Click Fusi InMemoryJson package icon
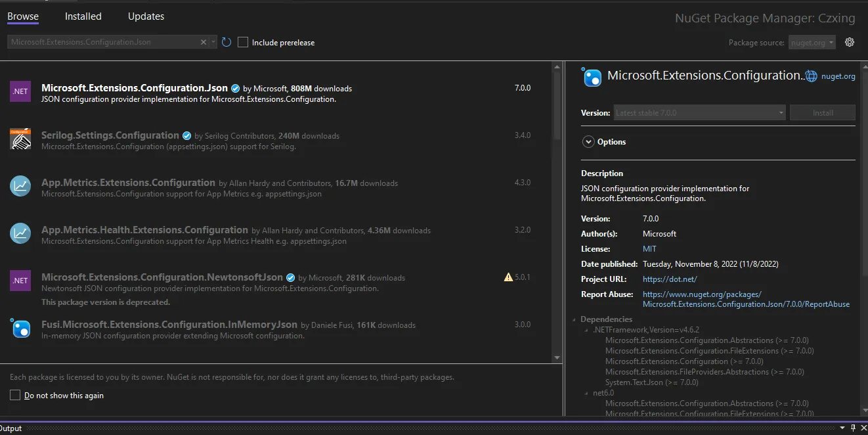This screenshot has height=435, width=868. pos(20,328)
